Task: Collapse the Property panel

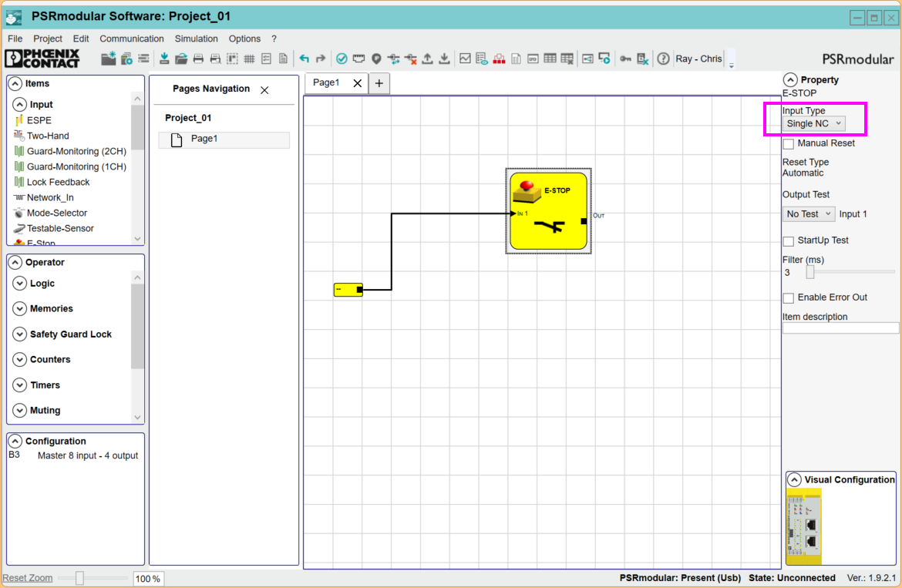Action: pyautogui.click(x=790, y=80)
